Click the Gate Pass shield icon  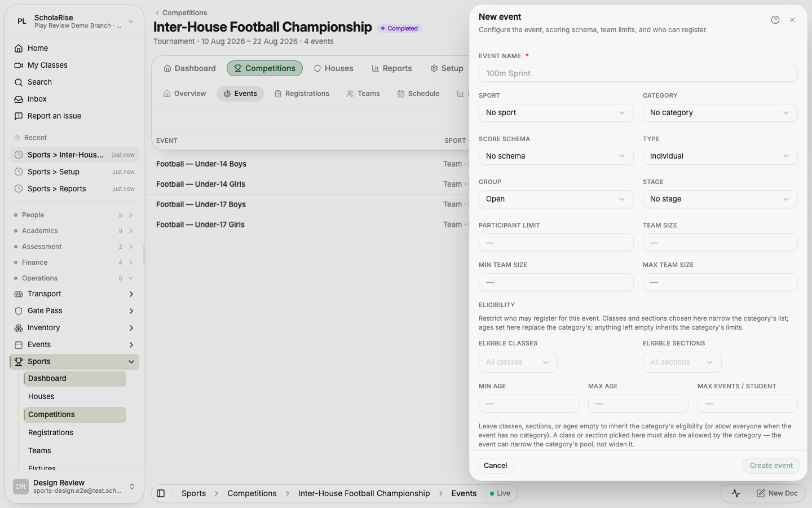tap(19, 311)
